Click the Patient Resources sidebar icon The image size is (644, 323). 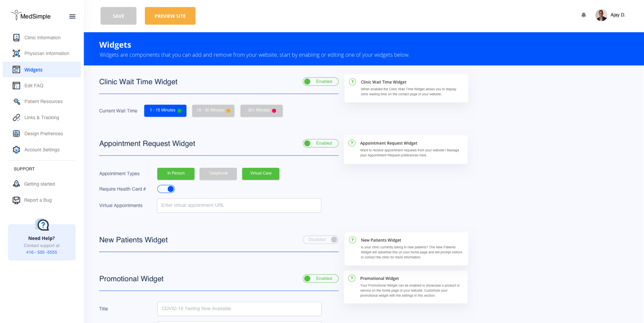point(17,101)
